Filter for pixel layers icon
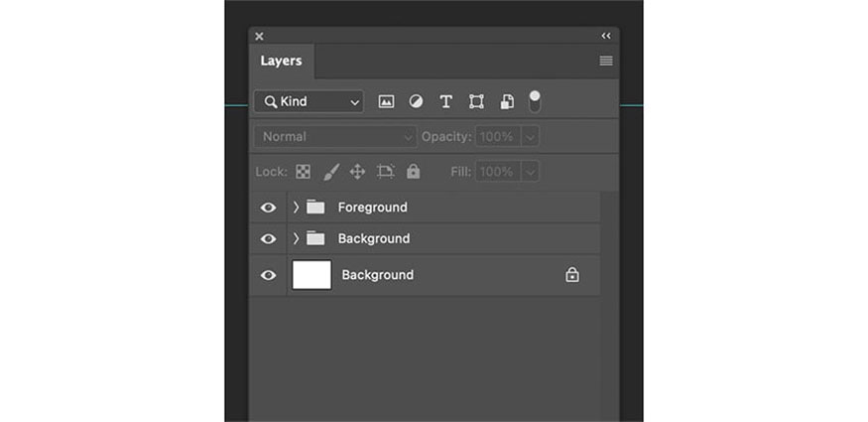This screenshot has width=868, height=422. click(x=386, y=102)
